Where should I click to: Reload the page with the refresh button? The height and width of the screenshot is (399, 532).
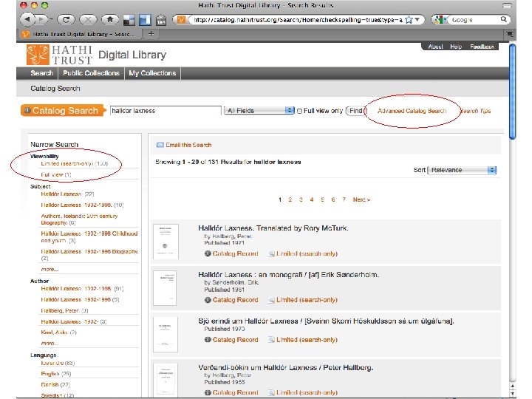click(66, 20)
